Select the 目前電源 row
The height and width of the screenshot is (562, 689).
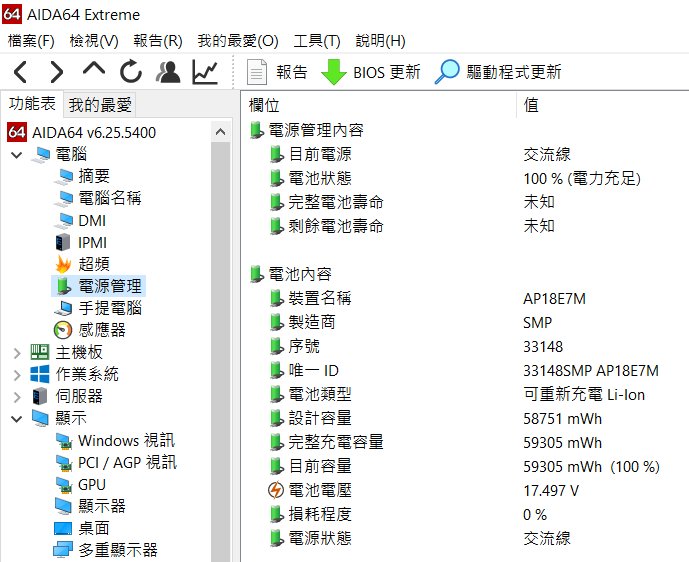(464, 154)
